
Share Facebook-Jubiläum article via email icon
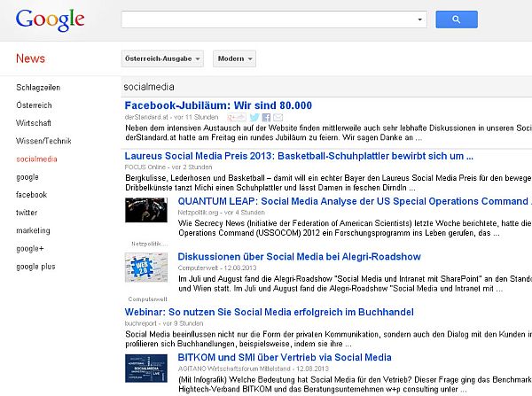point(277,117)
